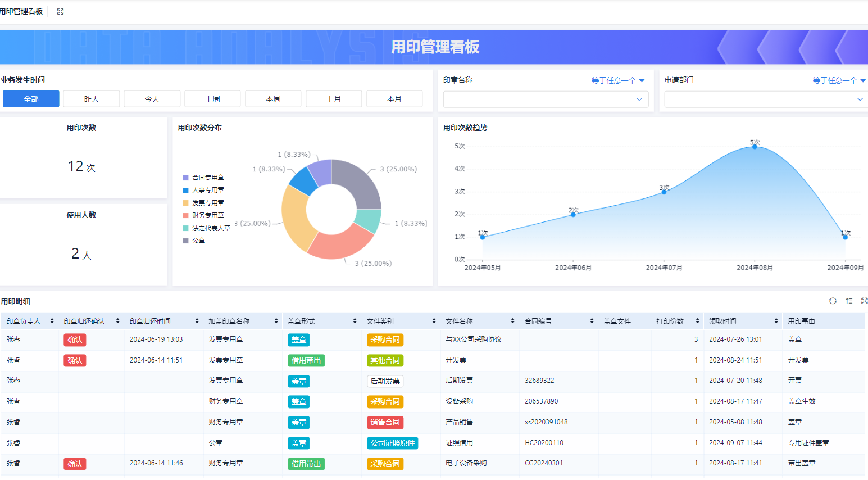Sort by 文件名称 column
The image size is (868, 480).
tap(512, 321)
